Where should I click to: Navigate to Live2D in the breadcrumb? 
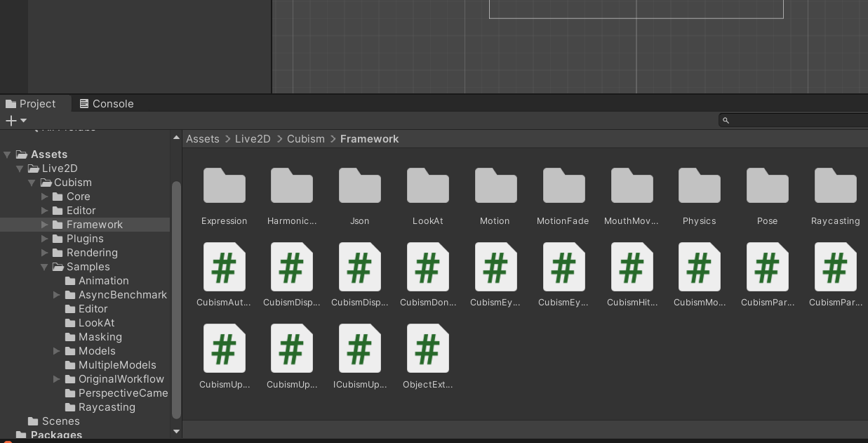[x=253, y=139]
